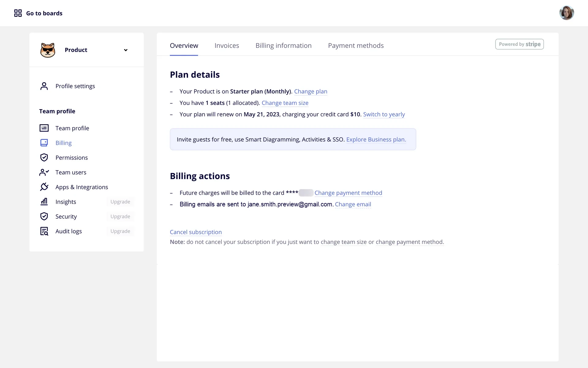Click the Change team size link
588x368 pixels.
click(285, 103)
